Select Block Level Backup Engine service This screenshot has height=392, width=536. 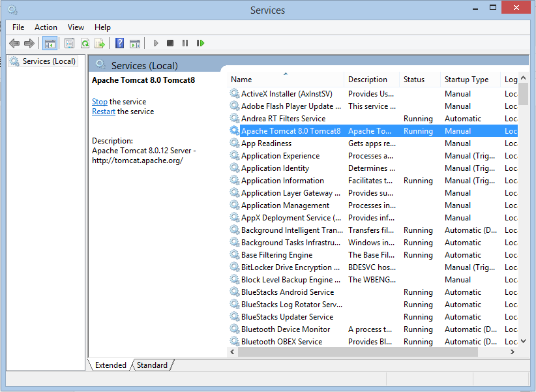372,279
